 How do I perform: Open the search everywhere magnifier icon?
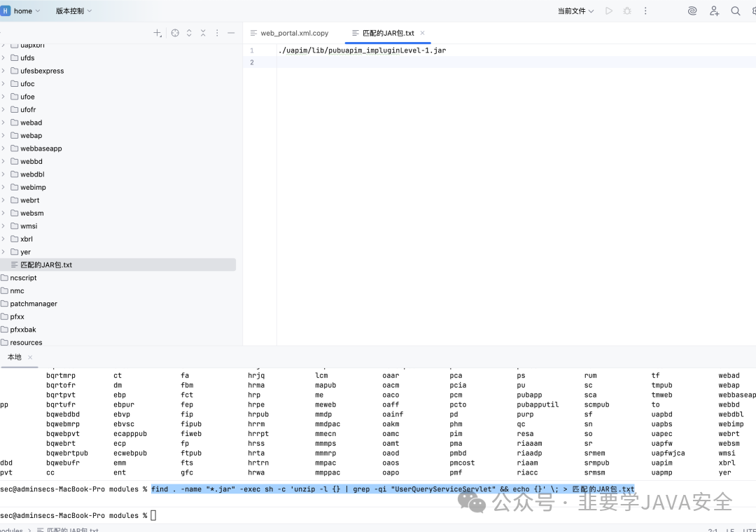tap(735, 10)
